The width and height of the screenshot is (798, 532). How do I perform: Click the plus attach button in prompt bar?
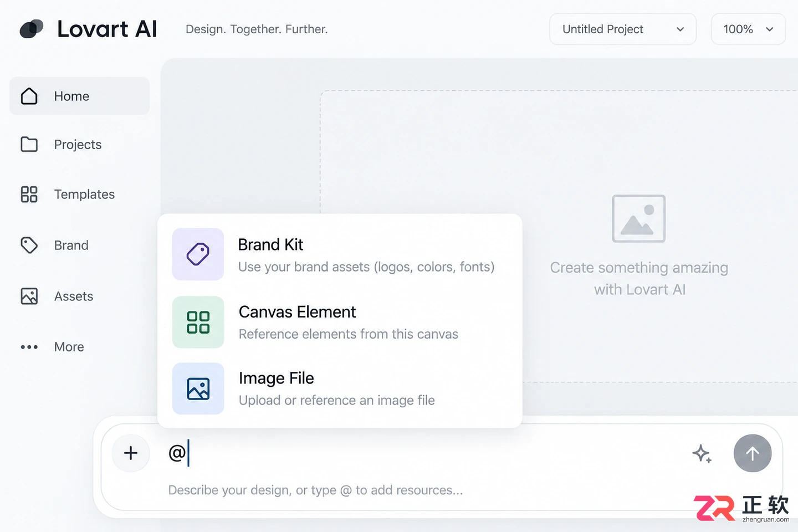(131, 453)
